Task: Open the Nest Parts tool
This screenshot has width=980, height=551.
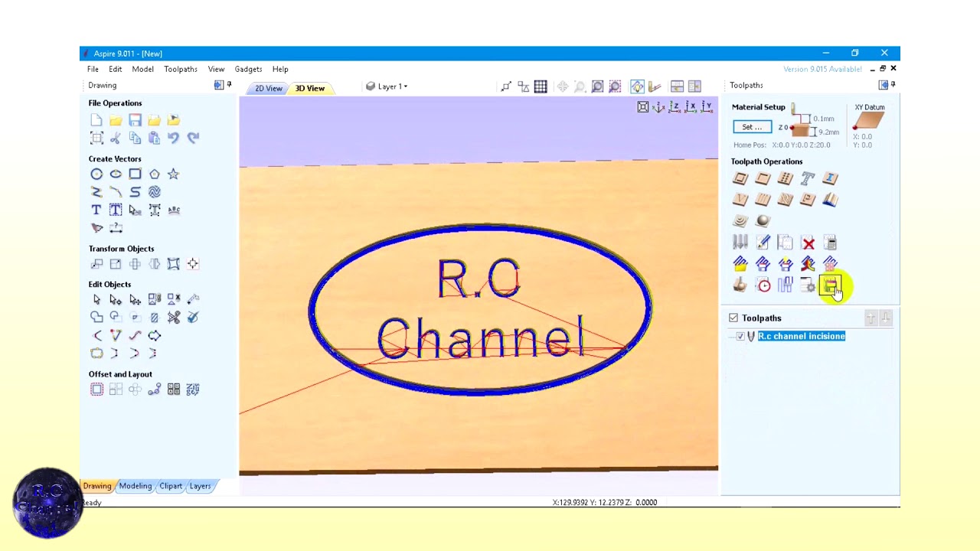Action: tap(193, 390)
